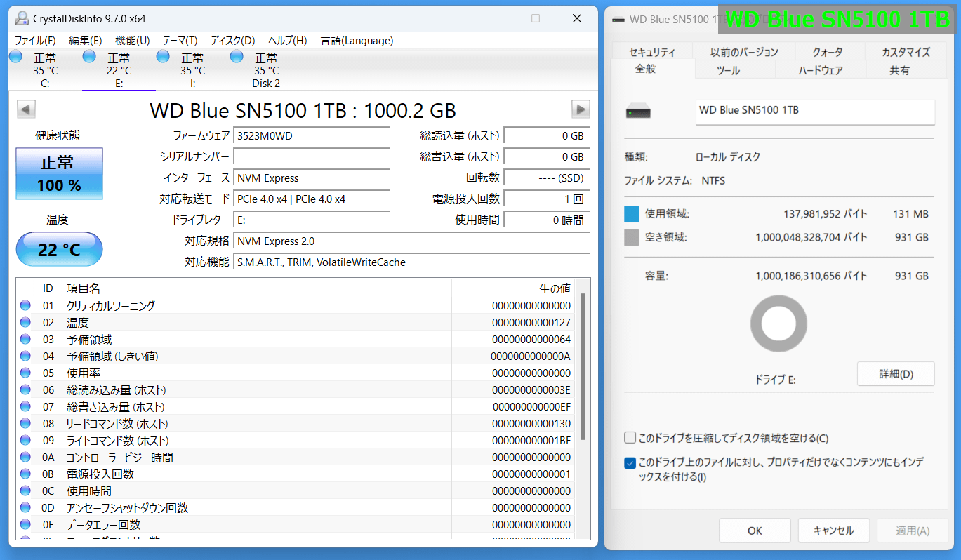This screenshot has width=961, height=560.
Task: Click status orb for コントローラービジー時間 row
Action: (x=26, y=458)
